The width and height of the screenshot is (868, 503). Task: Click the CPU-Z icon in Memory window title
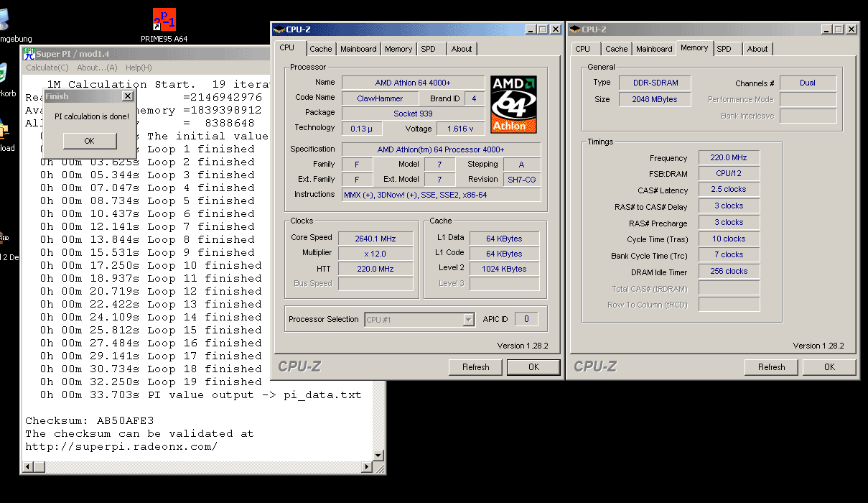pyautogui.click(x=574, y=29)
